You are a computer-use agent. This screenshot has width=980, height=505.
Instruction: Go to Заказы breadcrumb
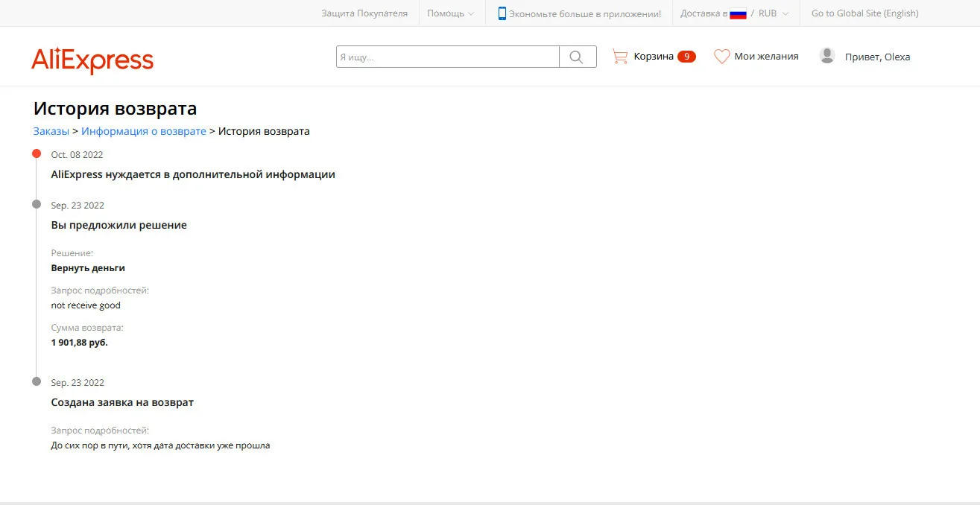point(51,131)
